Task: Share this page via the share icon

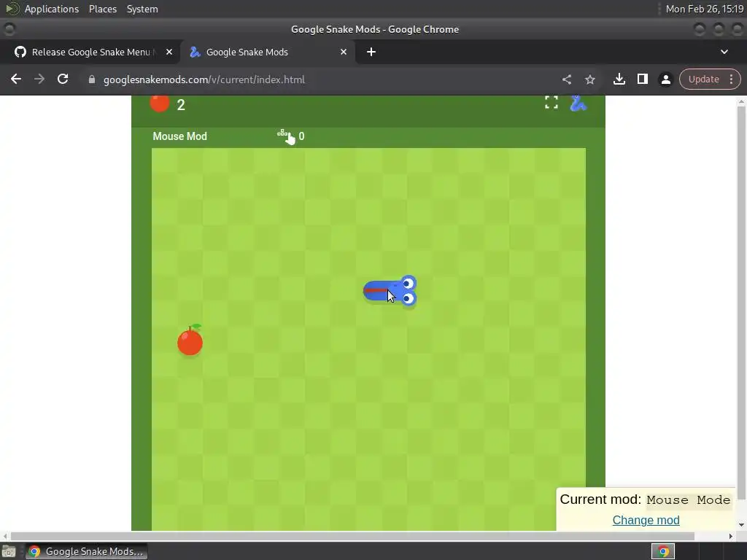Action: [566, 79]
